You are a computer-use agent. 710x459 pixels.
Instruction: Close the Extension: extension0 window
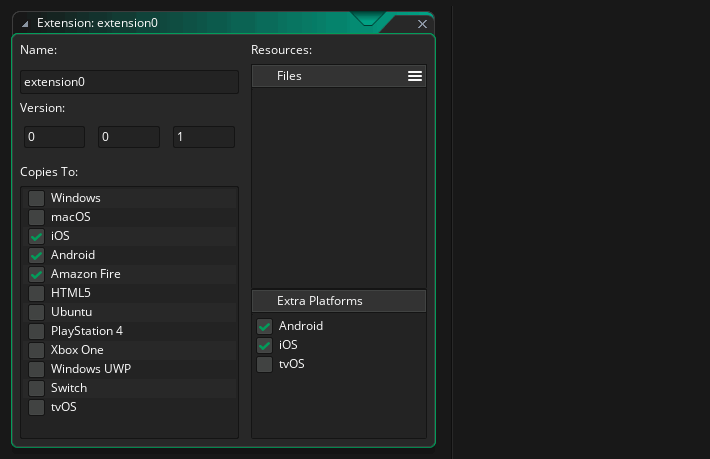tap(422, 24)
